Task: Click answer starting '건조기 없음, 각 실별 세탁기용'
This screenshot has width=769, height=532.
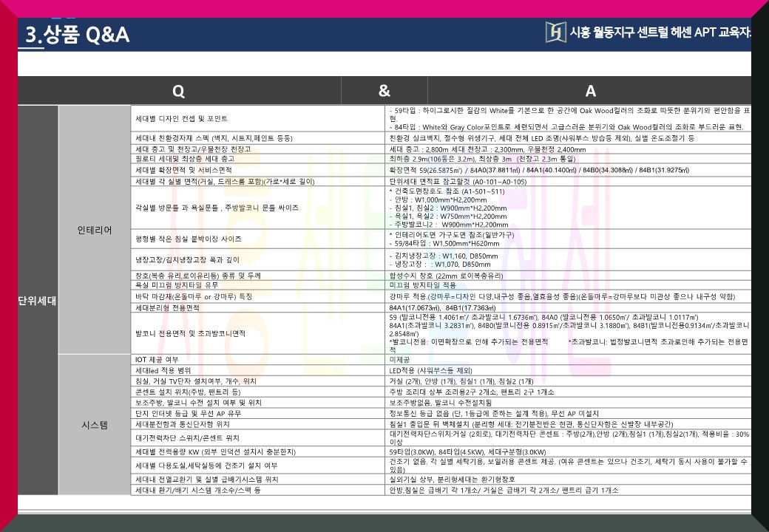Action: 569,465
